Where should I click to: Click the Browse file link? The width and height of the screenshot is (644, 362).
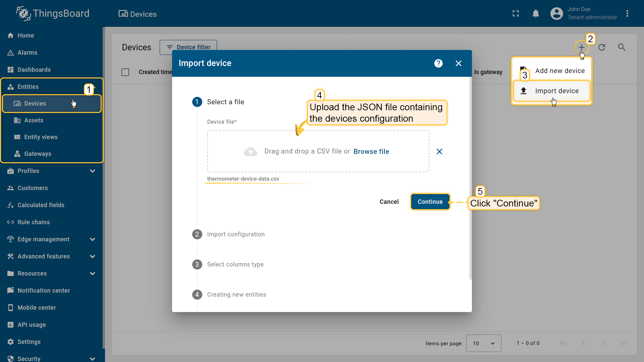click(x=371, y=152)
